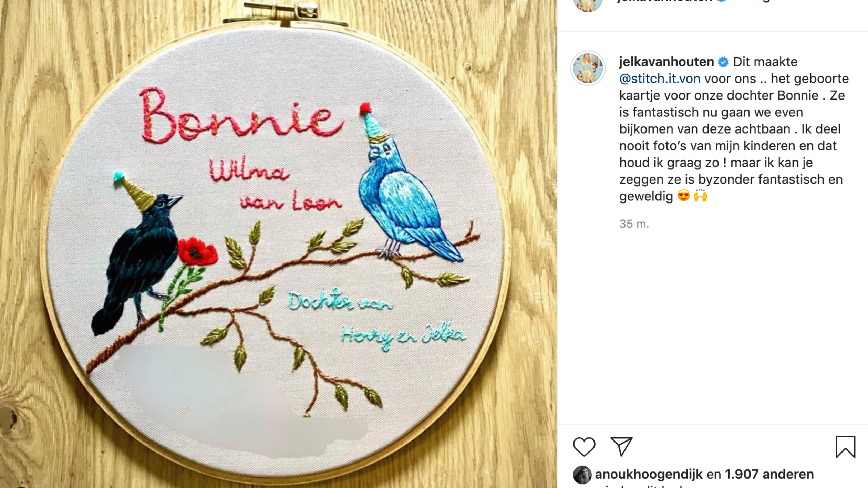Visit the @stitch.it.von mention
The height and width of the screenshot is (488, 868).
click(x=660, y=79)
